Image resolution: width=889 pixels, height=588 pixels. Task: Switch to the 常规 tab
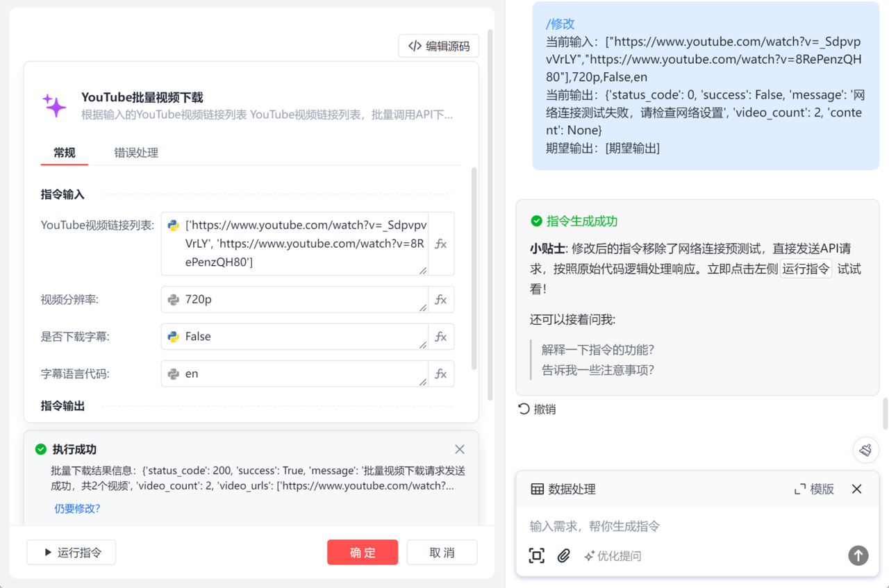click(x=65, y=153)
